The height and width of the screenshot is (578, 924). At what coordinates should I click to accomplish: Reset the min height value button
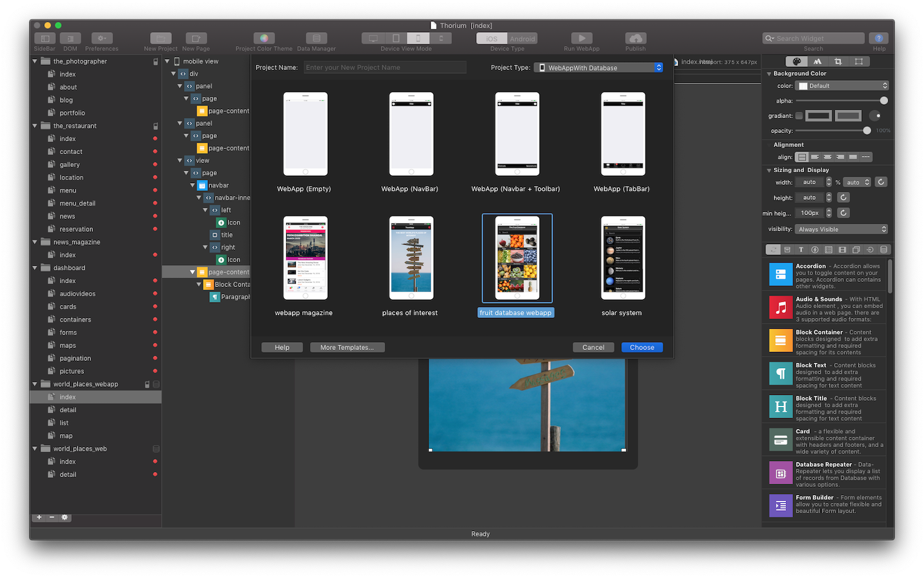click(844, 213)
